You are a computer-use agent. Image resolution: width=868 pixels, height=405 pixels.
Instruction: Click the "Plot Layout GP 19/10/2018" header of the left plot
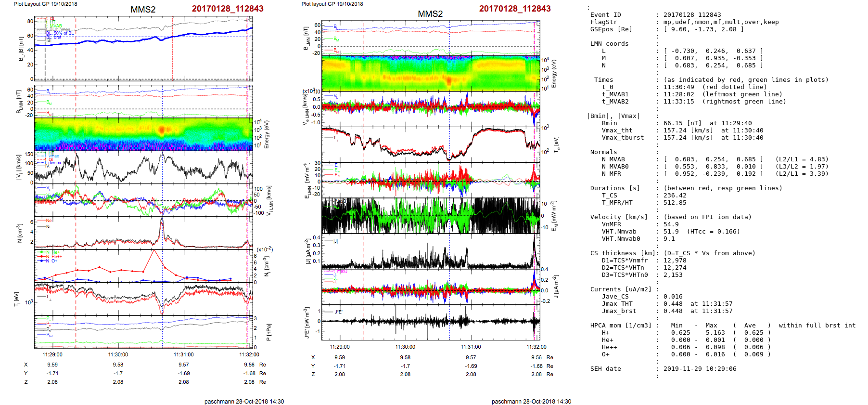coord(45,4)
